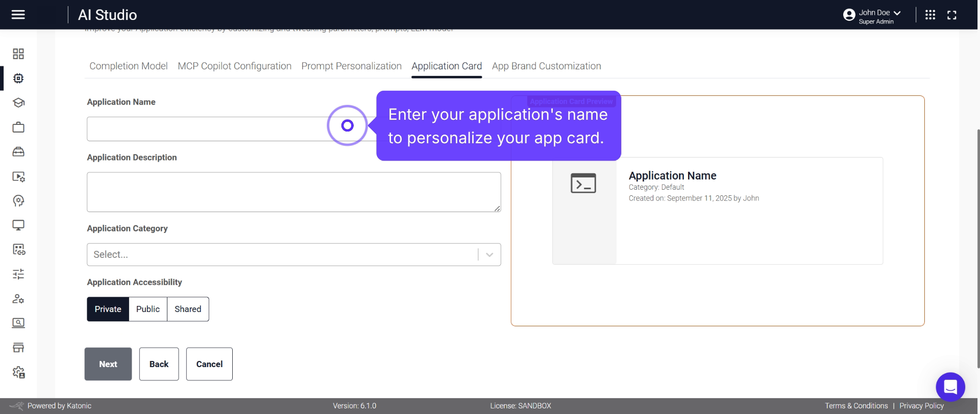Open the dashboard grid icon in sidebar

point(18,54)
